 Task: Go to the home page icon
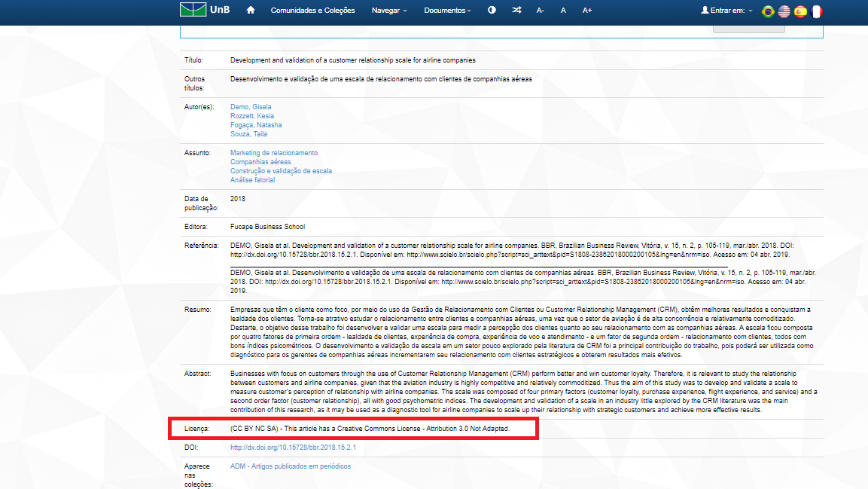pos(251,11)
